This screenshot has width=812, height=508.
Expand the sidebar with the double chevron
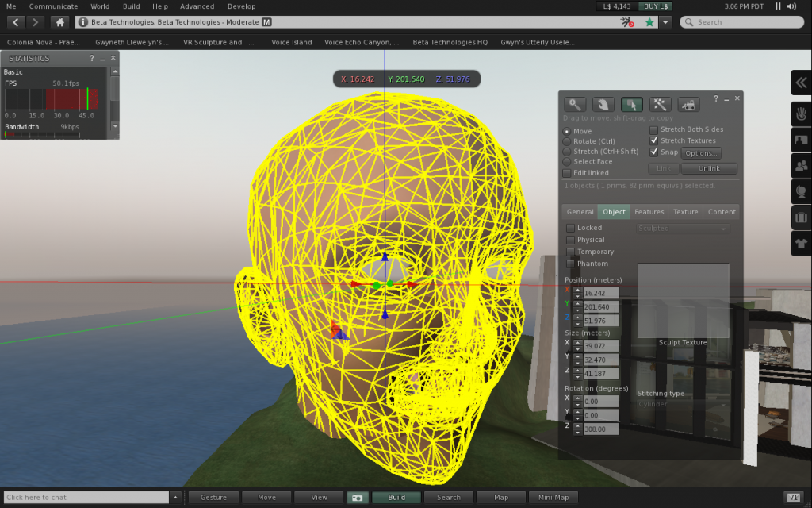[801, 83]
